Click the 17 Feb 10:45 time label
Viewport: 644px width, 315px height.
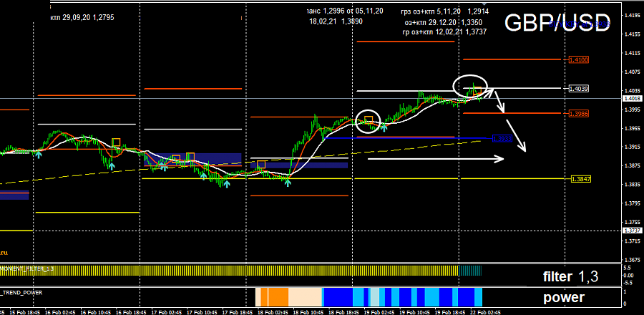pyautogui.click(x=202, y=312)
